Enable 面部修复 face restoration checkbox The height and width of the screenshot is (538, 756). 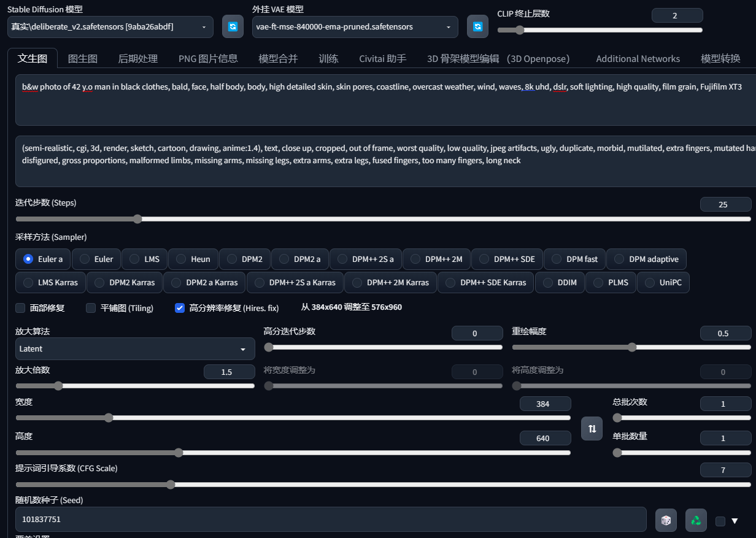20,308
